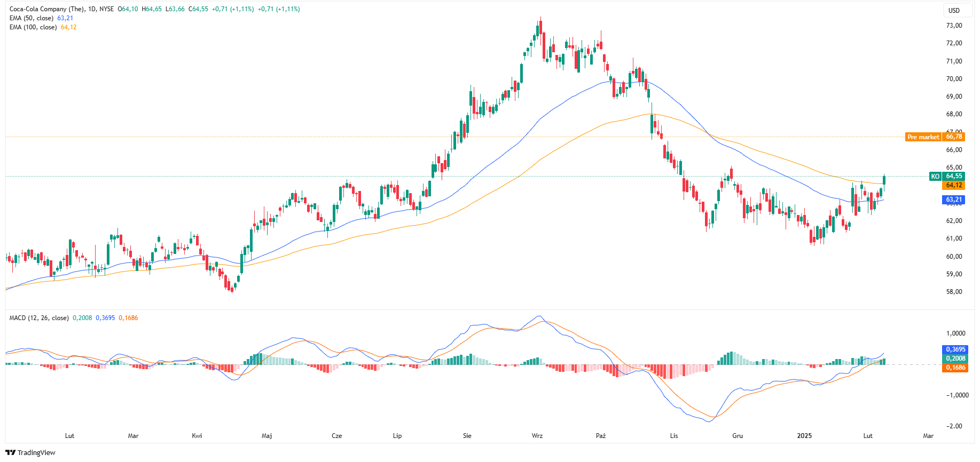Click the 63,21 value beside EMA 50 legend
Image resolution: width=980 pixels, height=462 pixels.
click(x=65, y=18)
